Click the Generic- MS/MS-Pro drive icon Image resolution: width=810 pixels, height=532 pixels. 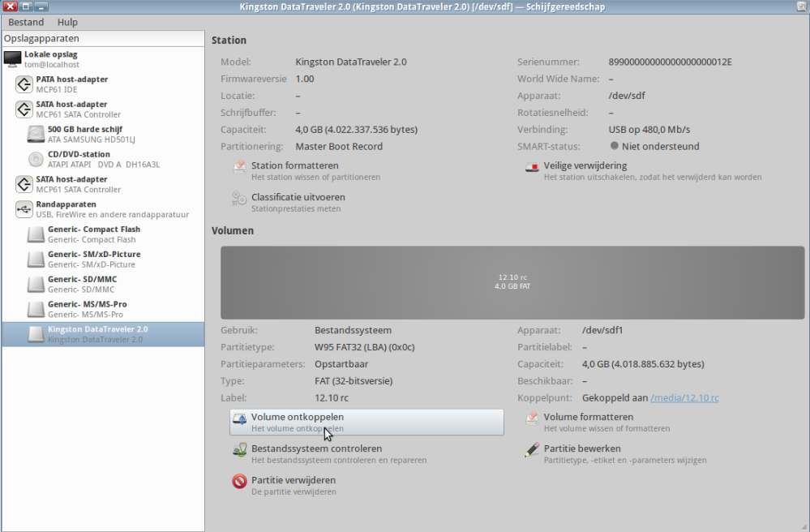[x=36, y=309]
